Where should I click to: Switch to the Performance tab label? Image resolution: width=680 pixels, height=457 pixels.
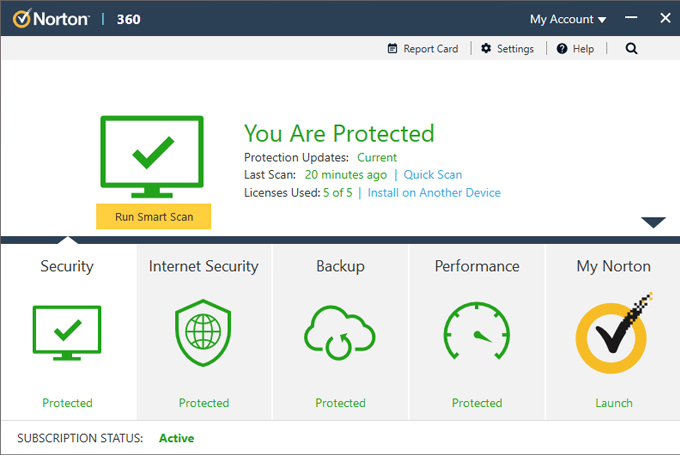(x=476, y=266)
